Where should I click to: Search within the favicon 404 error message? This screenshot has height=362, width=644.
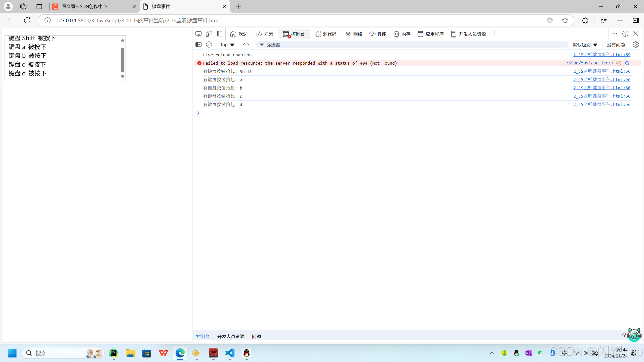tap(627, 63)
